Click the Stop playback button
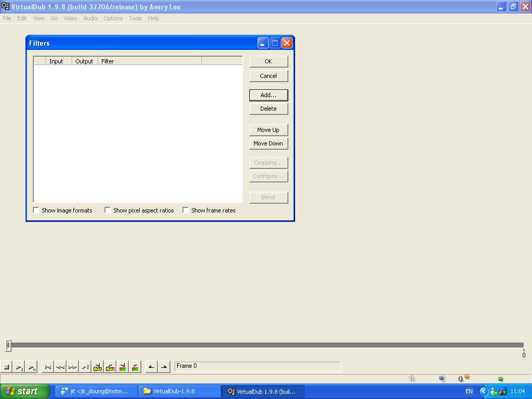This screenshot has width=532, height=399. (6, 367)
